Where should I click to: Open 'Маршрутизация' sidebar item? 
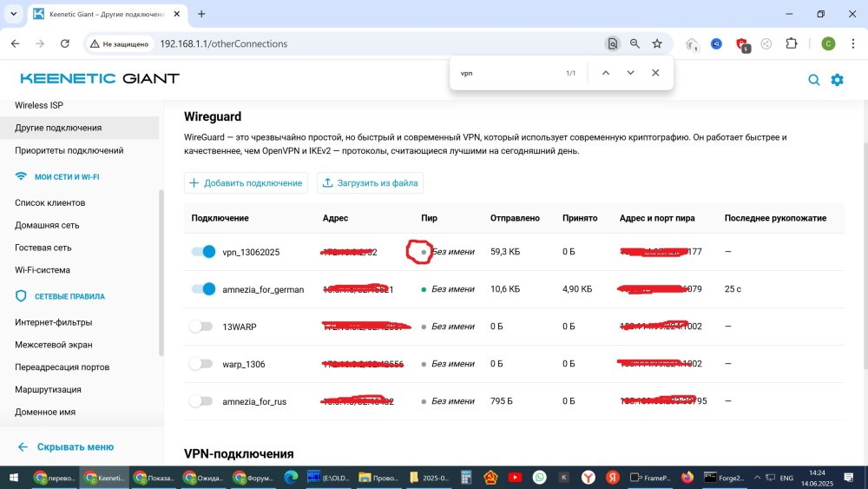pos(48,389)
